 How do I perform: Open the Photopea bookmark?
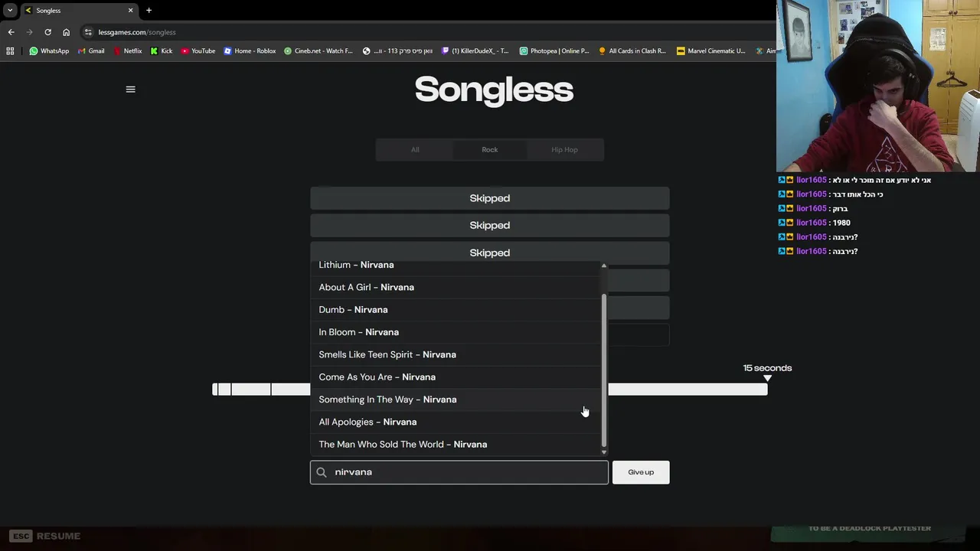click(x=554, y=51)
